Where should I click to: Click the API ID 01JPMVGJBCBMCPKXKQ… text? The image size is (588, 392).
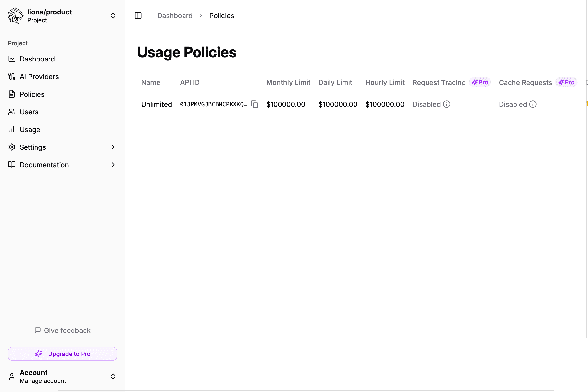(x=213, y=104)
